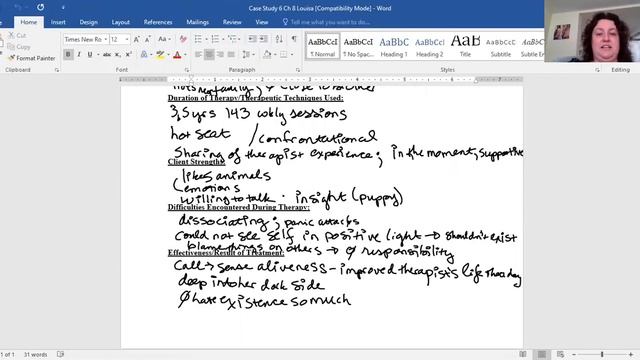Decrease paragraph indent
640x360 pixels.
point(252,39)
